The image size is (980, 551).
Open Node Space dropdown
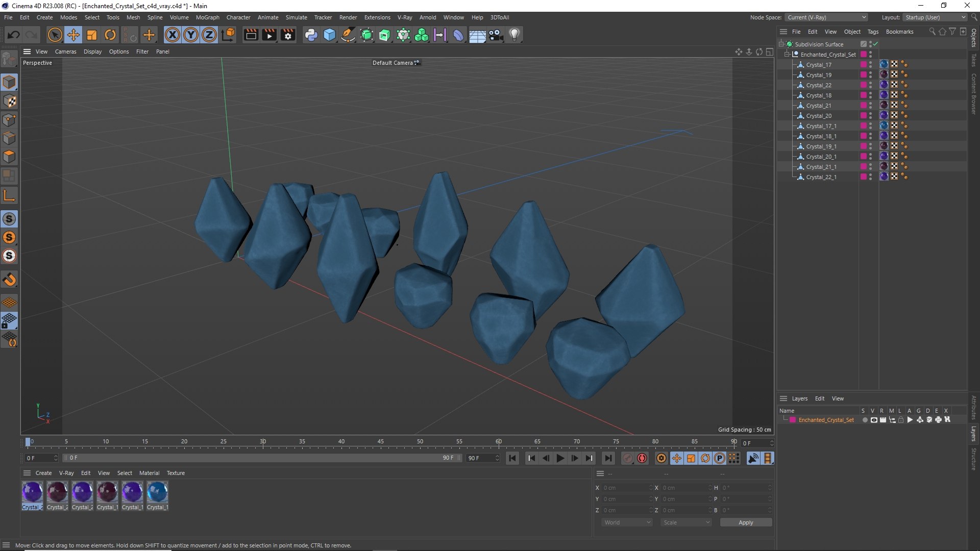pos(826,17)
